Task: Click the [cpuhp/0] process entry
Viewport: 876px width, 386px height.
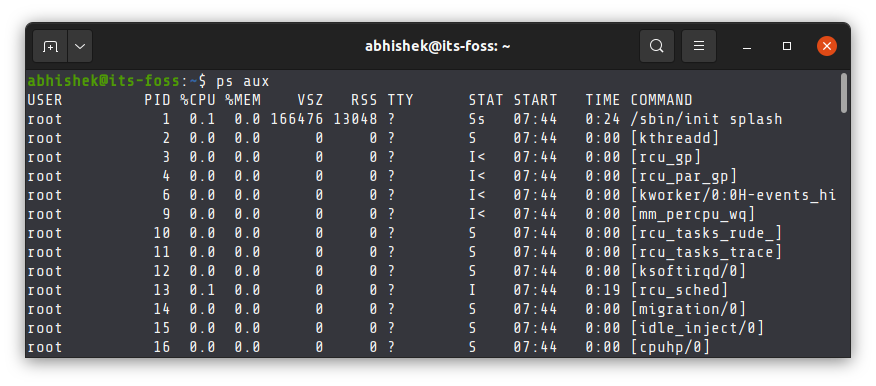Action: click(670, 347)
